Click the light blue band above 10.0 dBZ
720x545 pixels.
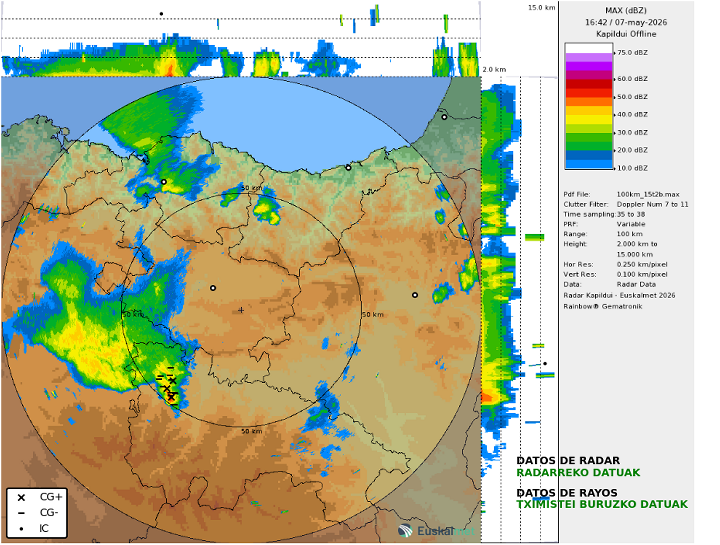click(x=589, y=164)
